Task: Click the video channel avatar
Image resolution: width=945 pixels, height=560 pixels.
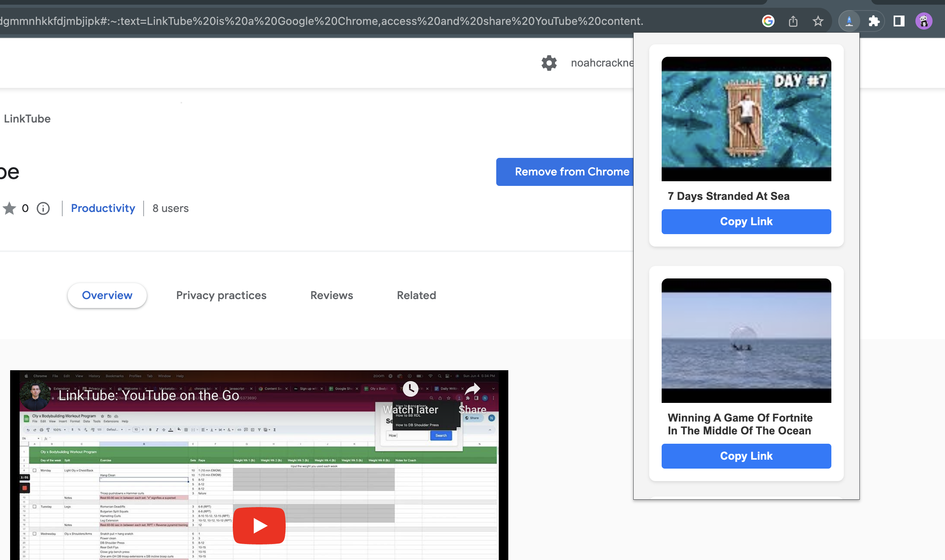Action: click(35, 395)
